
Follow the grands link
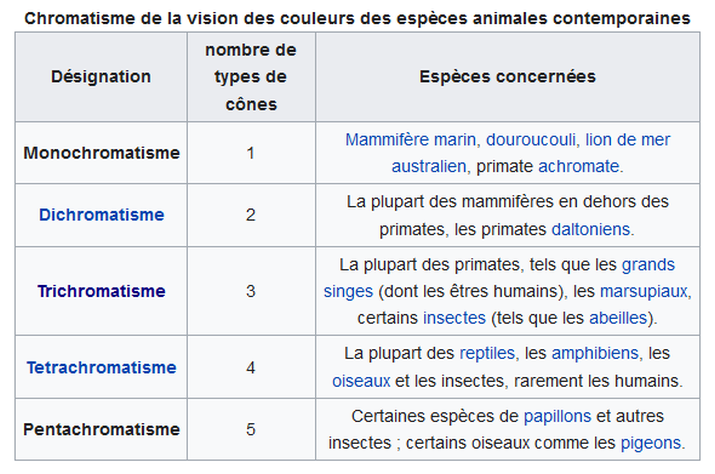point(648,265)
